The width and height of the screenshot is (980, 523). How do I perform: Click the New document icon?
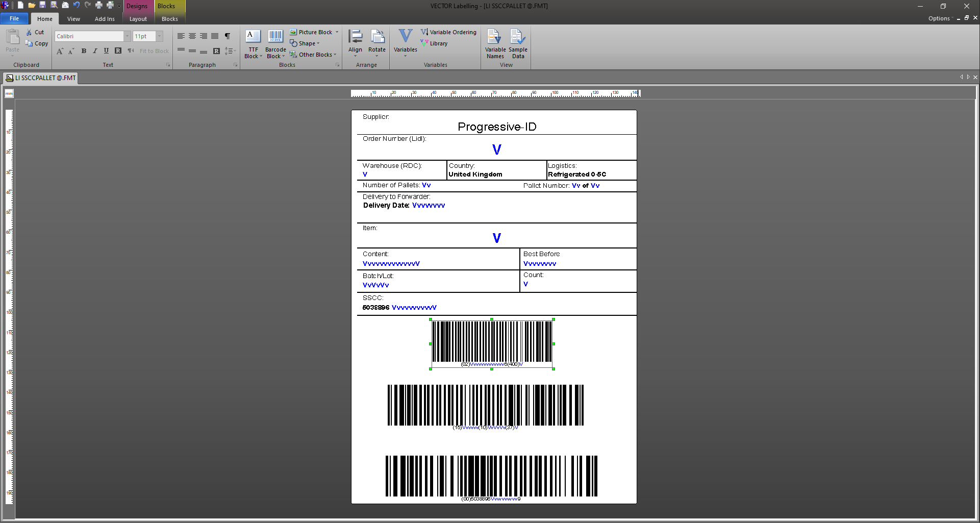20,6
